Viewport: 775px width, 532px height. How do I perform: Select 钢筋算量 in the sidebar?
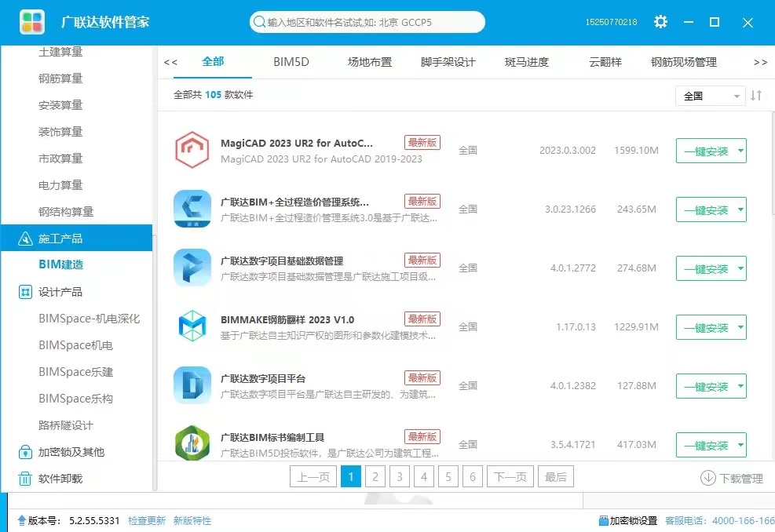(60, 78)
